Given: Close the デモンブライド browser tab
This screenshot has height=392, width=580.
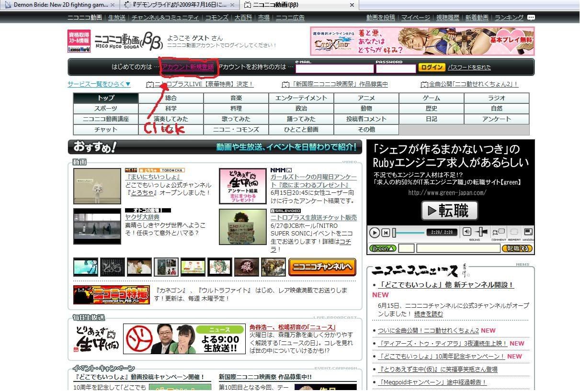Looking at the screenshot, I should click(232, 5).
